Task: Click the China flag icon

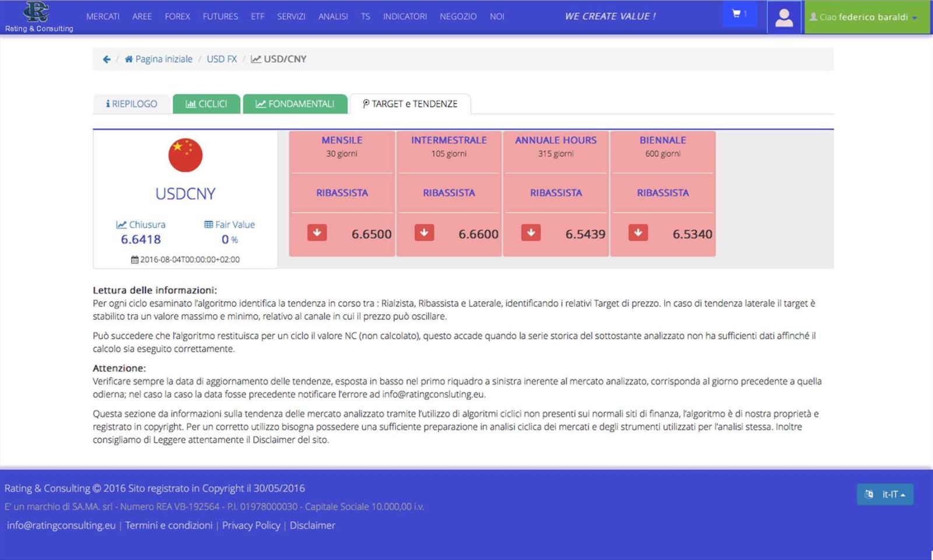Action: click(x=185, y=155)
